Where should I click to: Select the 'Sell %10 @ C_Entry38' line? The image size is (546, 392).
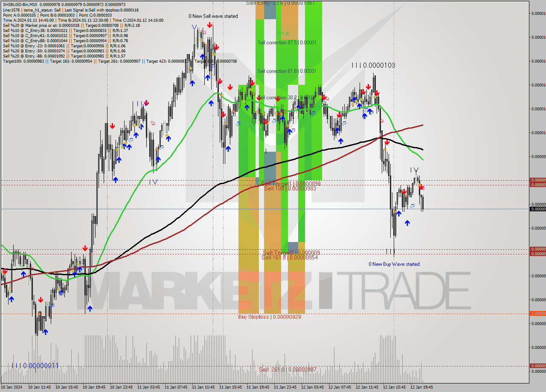65,30
